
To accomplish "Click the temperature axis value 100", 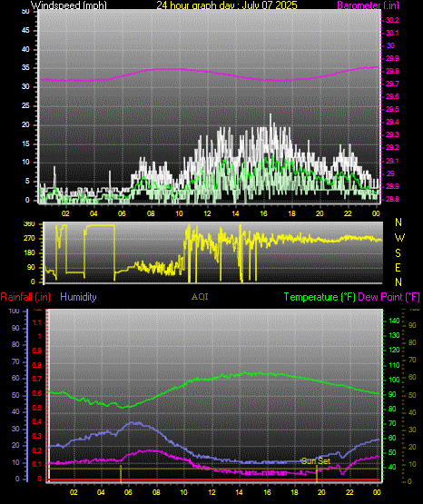I will [394, 380].
